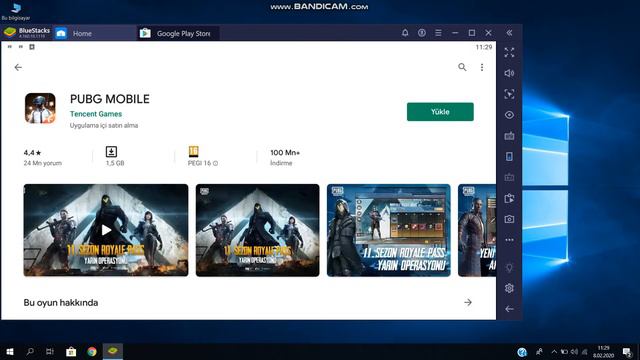Go back in the Play Store page
This screenshot has height=360, width=640.
[x=18, y=67]
